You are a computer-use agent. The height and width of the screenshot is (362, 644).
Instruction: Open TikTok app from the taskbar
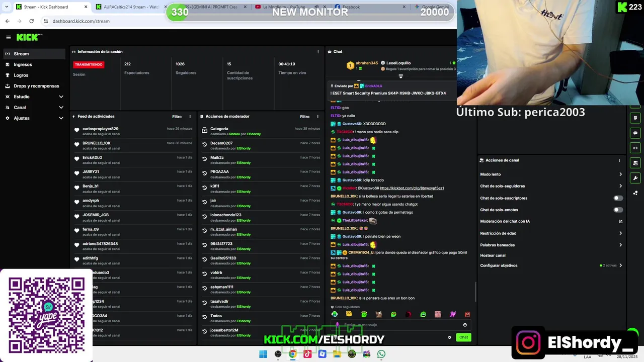307,354
